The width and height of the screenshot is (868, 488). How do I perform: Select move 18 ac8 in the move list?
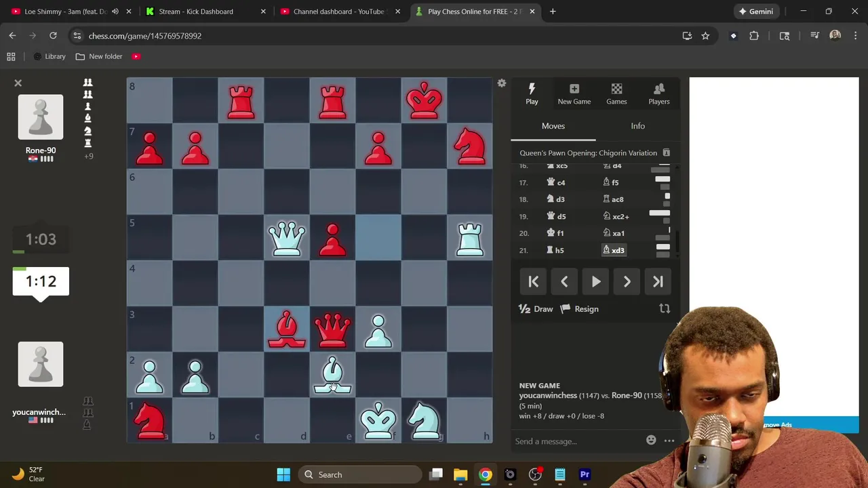click(613, 199)
